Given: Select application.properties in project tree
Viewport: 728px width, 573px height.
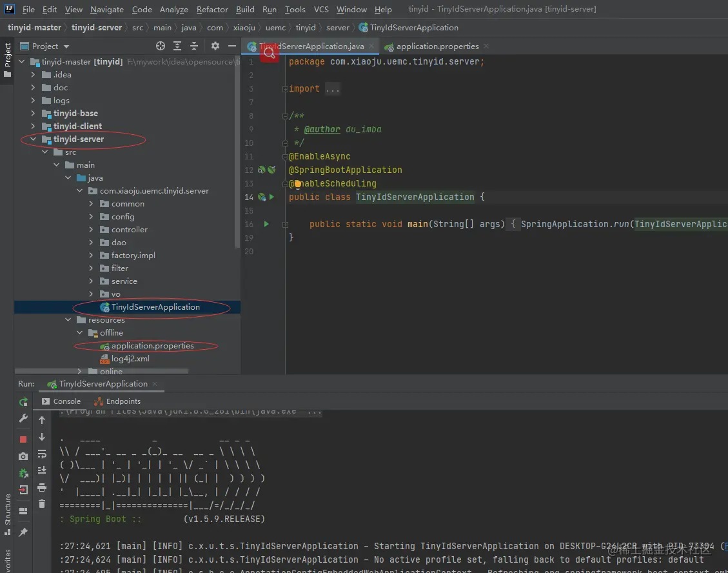Looking at the screenshot, I should coord(152,345).
